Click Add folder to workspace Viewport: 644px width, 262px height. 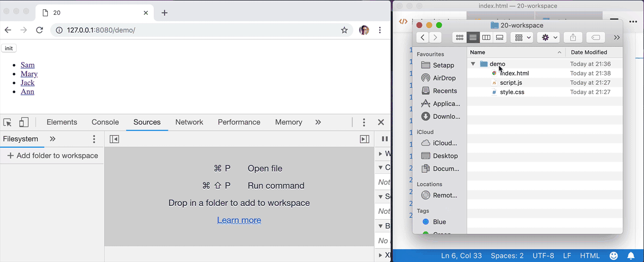pyautogui.click(x=52, y=156)
